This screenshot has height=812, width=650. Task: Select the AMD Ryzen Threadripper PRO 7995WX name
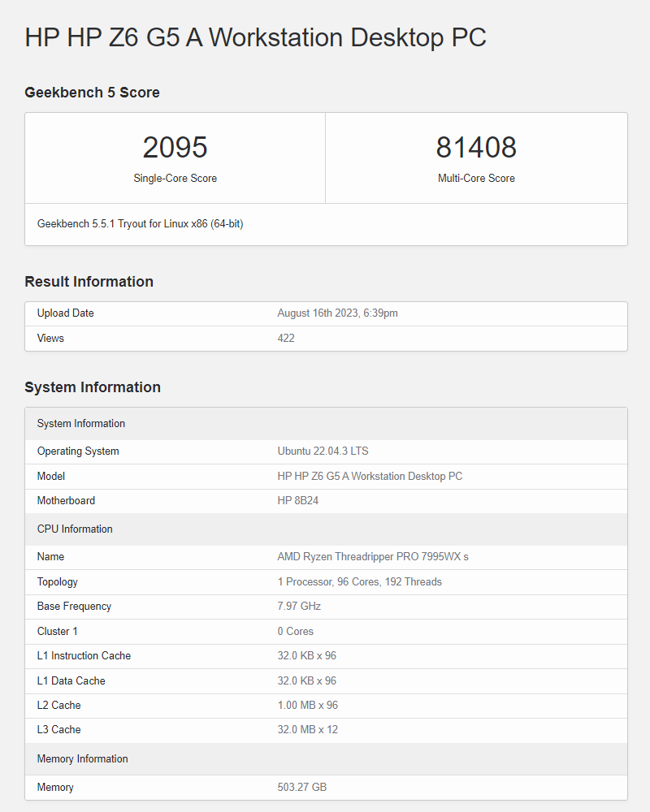[x=373, y=557]
